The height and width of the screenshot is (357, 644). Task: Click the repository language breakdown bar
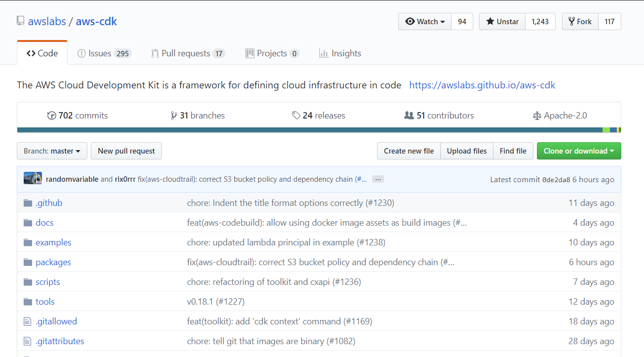(319, 130)
